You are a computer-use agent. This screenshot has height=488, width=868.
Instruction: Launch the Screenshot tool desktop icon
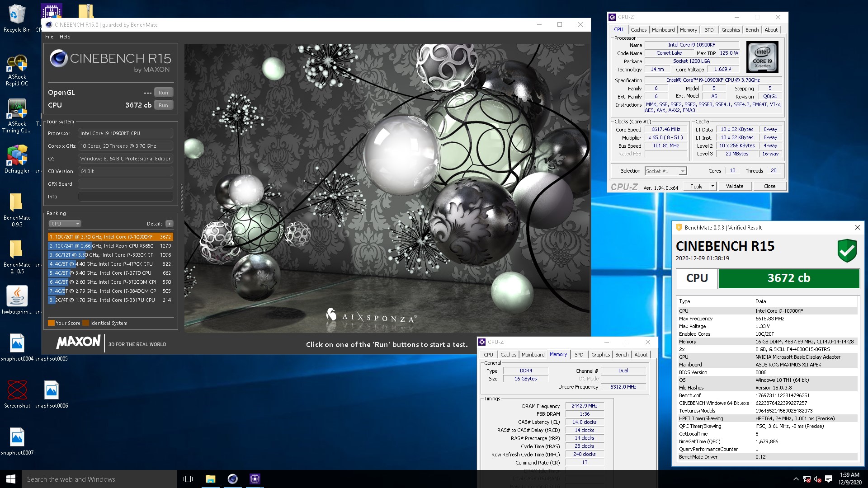click(17, 394)
